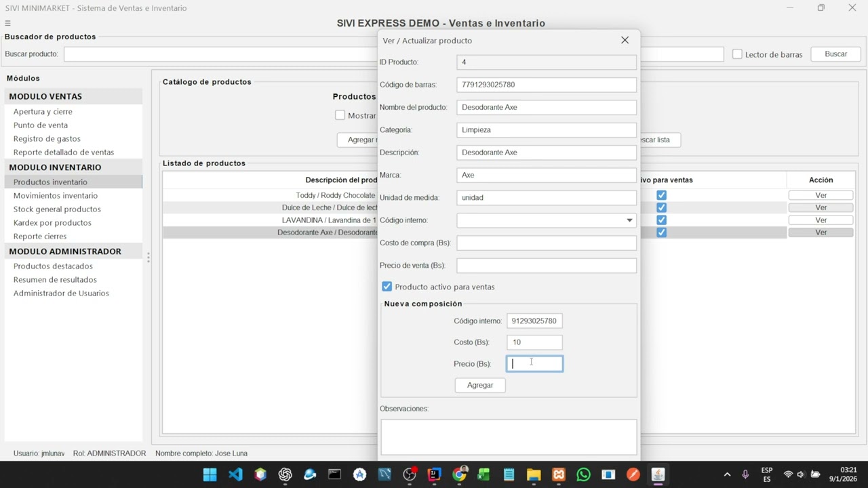Open Kardex por productos
The width and height of the screenshot is (868, 488).
click(x=52, y=222)
